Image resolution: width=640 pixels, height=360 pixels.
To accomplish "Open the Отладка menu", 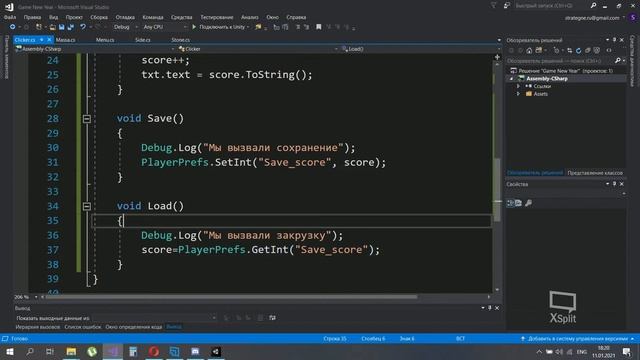I will (x=125, y=17).
